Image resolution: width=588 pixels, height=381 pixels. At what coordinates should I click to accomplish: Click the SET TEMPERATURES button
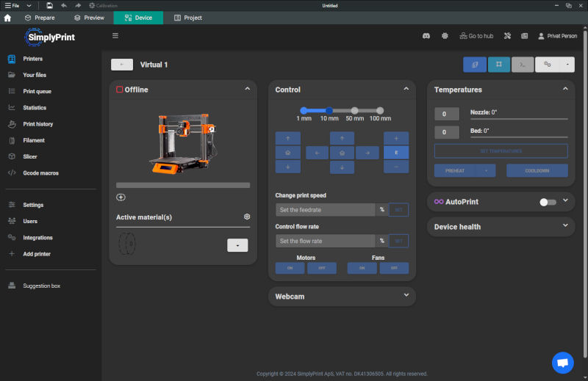501,151
